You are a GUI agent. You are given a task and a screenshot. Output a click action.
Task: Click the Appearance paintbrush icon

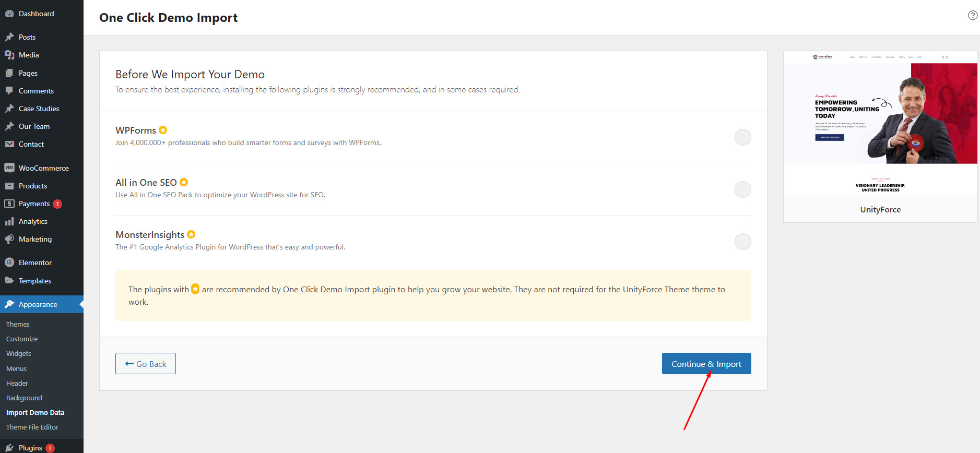point(9,304)
